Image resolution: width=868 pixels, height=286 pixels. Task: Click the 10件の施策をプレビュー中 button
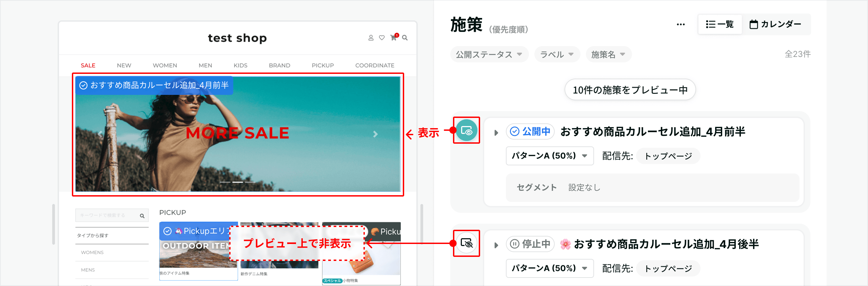point(630,90)
